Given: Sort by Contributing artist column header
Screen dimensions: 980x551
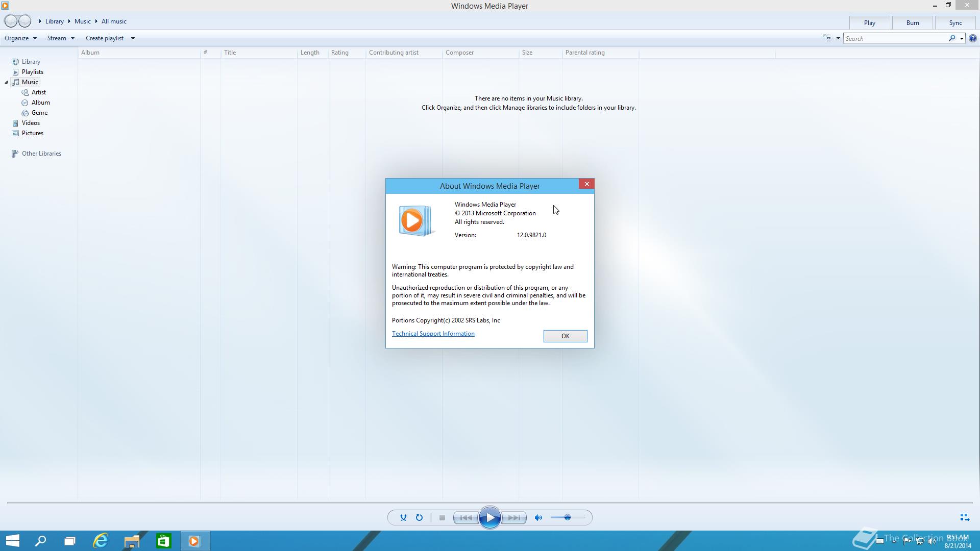Looking at the screenshot, I should (404, 53).
